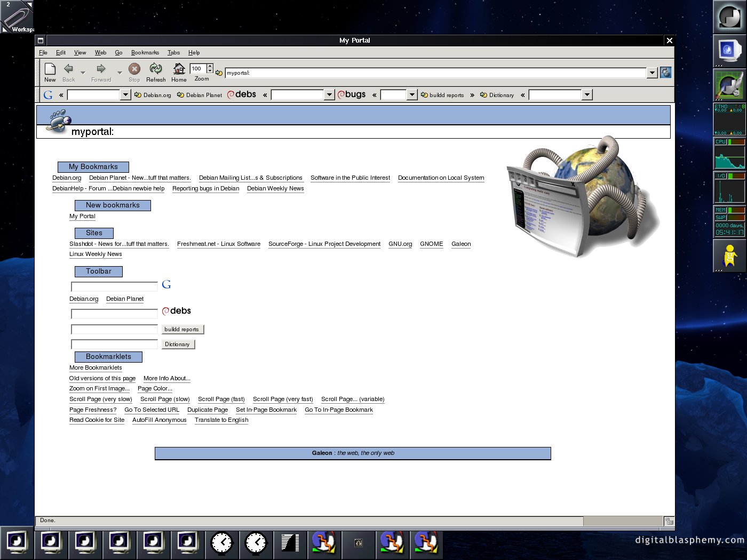
Task: Open the Bookmarks menu
Action: [x=145, y=52]
